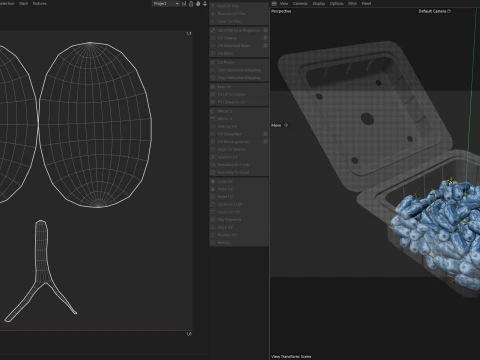
Task: Run Restore UV command
Action: pos(239,235)
